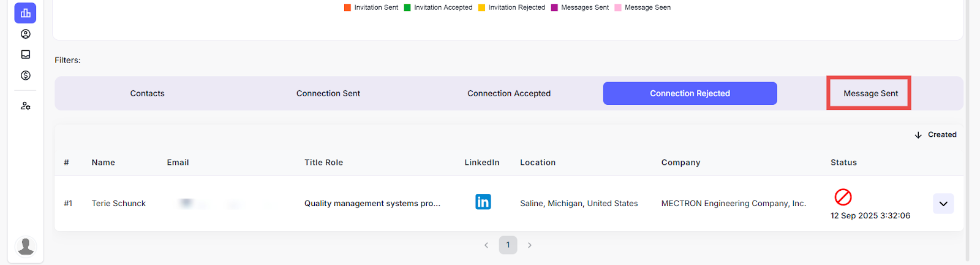Screen dimensions: 980x265
Task: Expand the Terie Schunck row details
Action: point(943,204)
